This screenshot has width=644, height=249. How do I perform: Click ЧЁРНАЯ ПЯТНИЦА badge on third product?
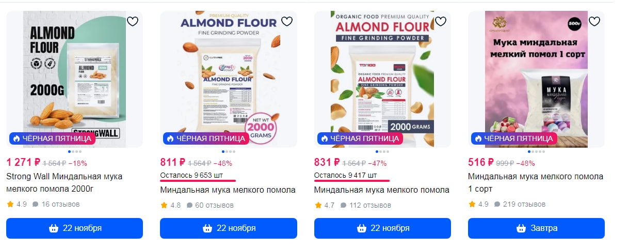coord(360,138)
